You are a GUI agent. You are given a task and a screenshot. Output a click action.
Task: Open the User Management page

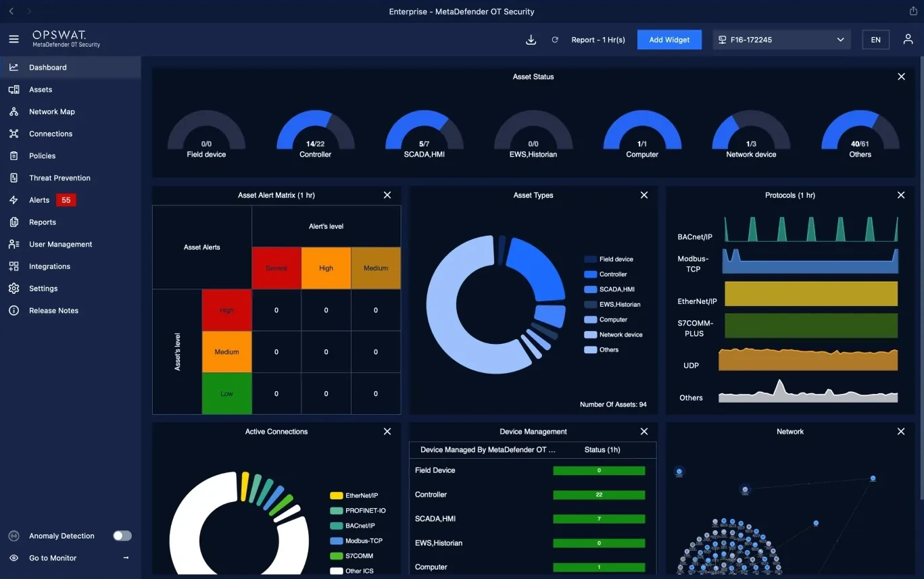point(70,244)
